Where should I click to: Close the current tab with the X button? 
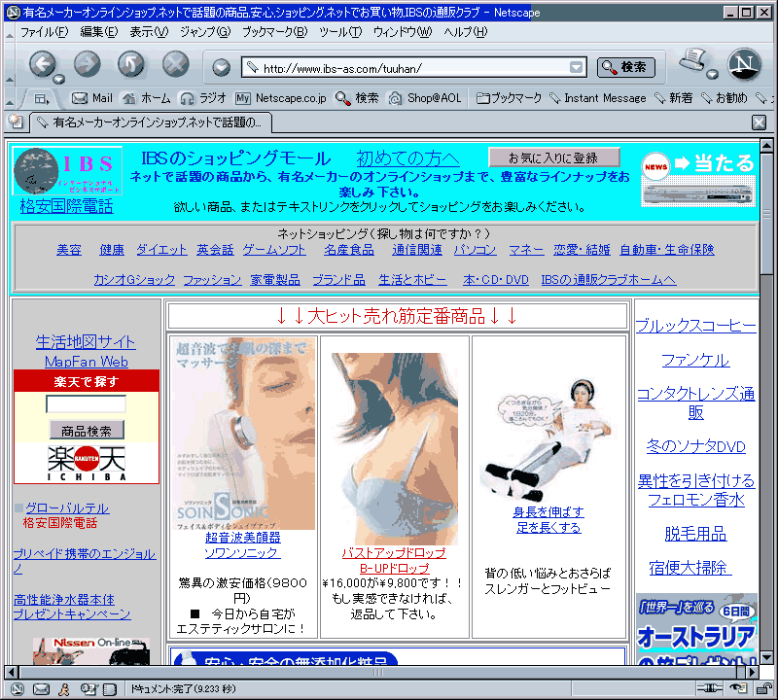click(x=759, y=122)
